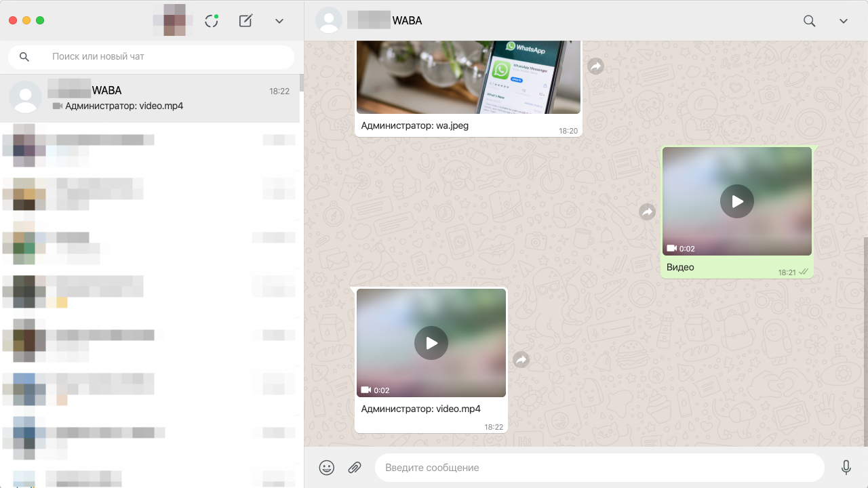Viewport: 868px width, 488px height.
Task: Open the conversation menu chevron
Action: pyautogui.click(x=844, y=21)
